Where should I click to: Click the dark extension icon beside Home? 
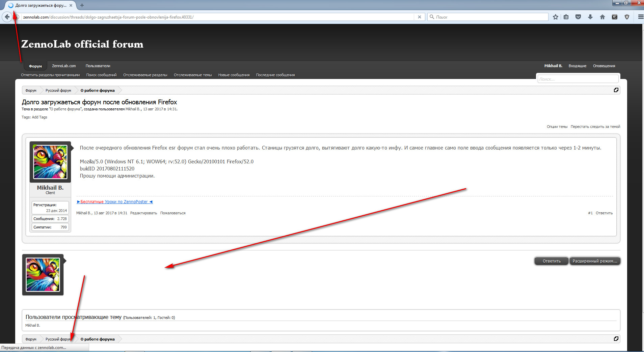(615, 17)
